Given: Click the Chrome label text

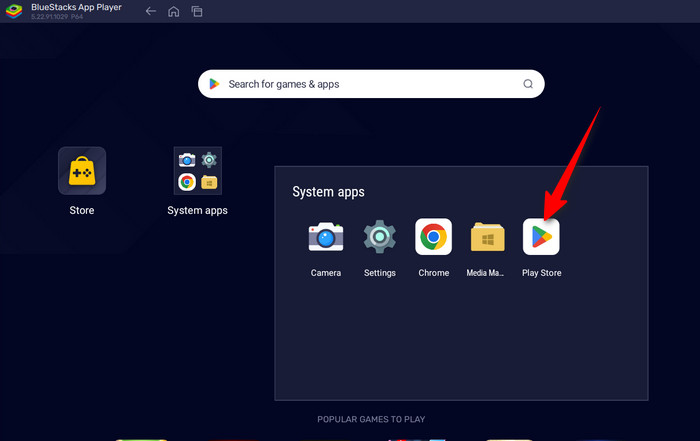Looking at the screenshot, I should (x=433, y=273).
